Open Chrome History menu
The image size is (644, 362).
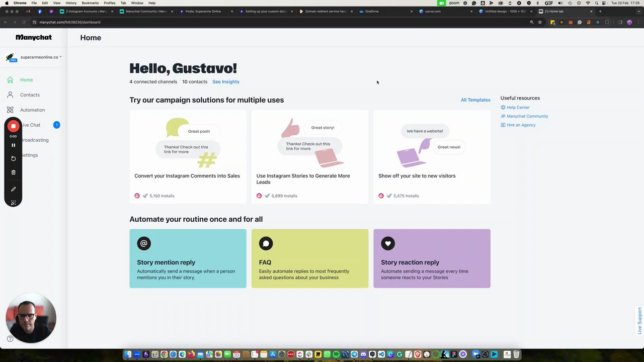pos(71,3)
